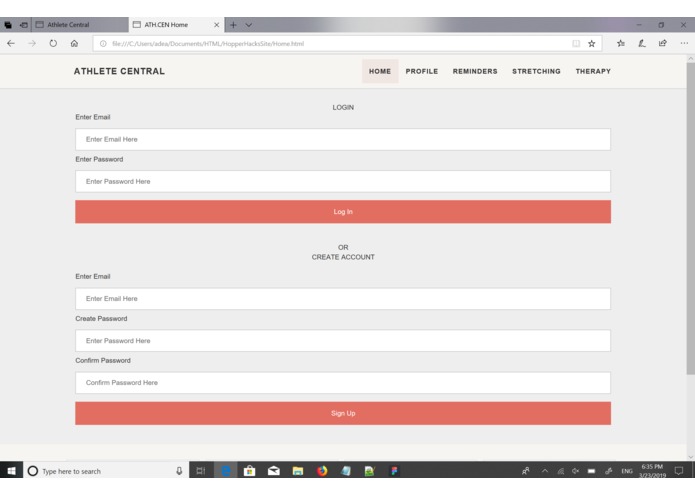Focus the create account email field
This screenshot has width=695, height=494.
coord(343,299)
